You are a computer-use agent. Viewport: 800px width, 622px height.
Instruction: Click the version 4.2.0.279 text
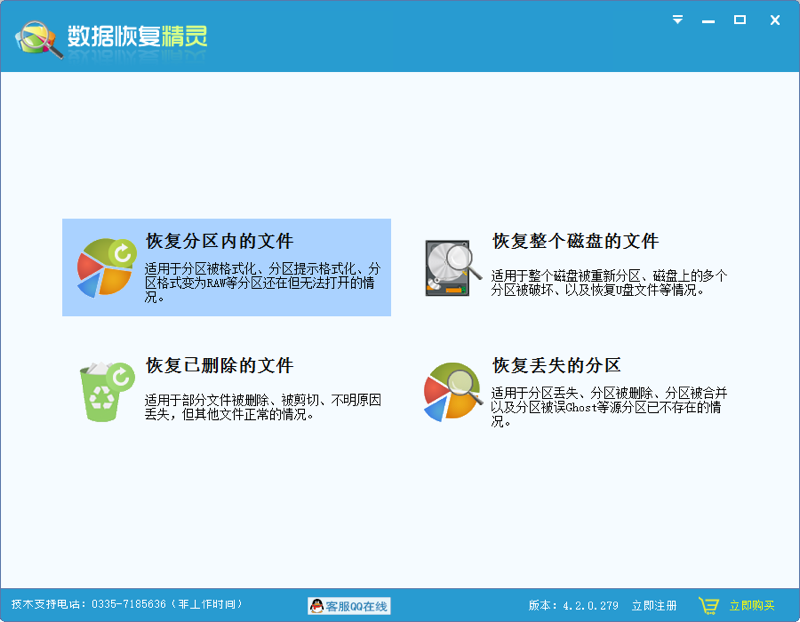coord(573,606)
